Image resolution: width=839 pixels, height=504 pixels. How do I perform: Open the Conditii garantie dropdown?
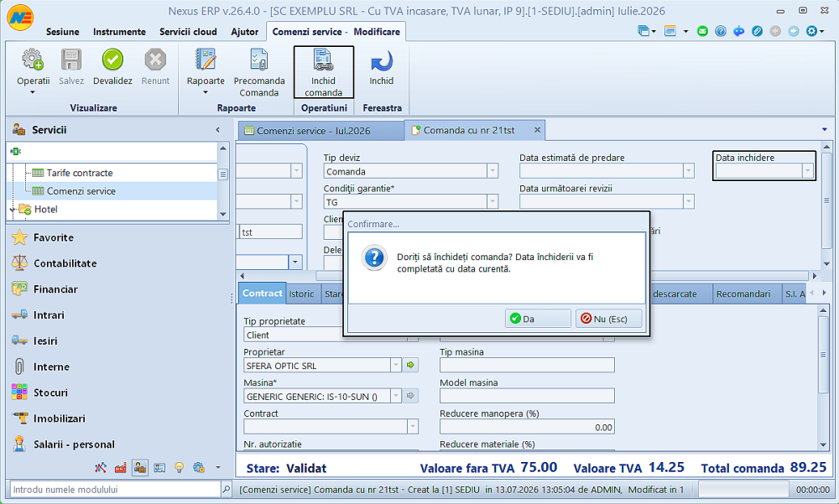point(492,202)
